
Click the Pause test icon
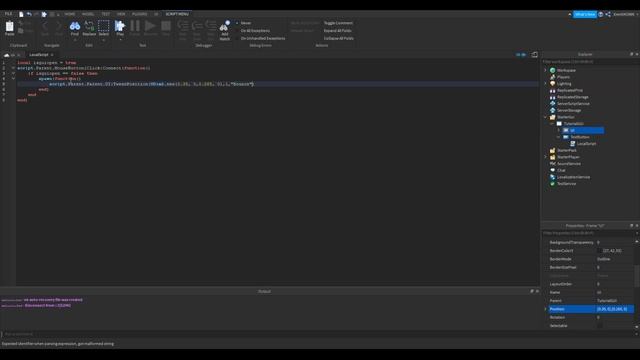[135, 26]
